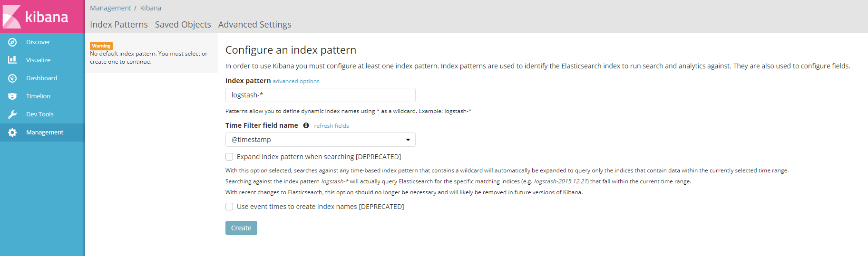Viewport: 868px width, 256px height.
Task: Click the logstash-* index pattern input field
Action: (321, 95)
